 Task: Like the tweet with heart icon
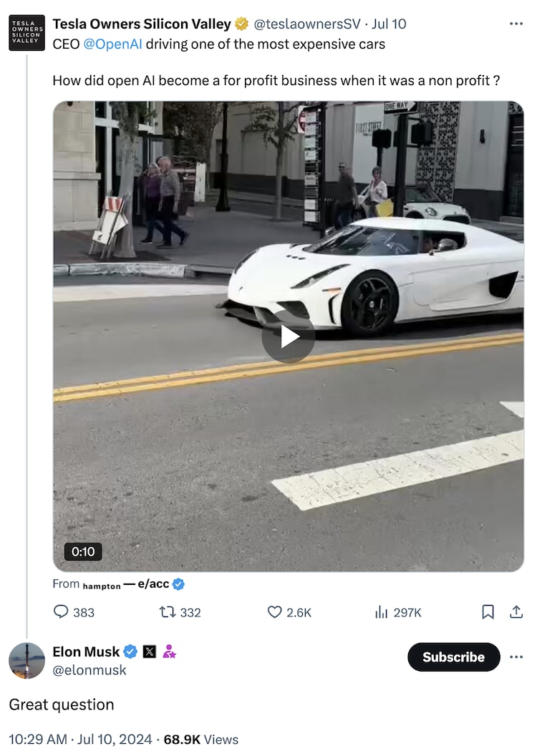(275, 611)
